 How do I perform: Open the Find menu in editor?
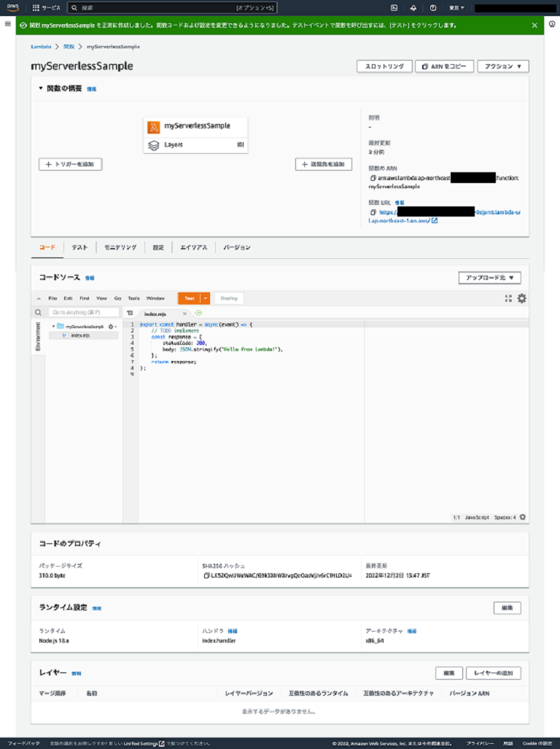click(85, 298)
